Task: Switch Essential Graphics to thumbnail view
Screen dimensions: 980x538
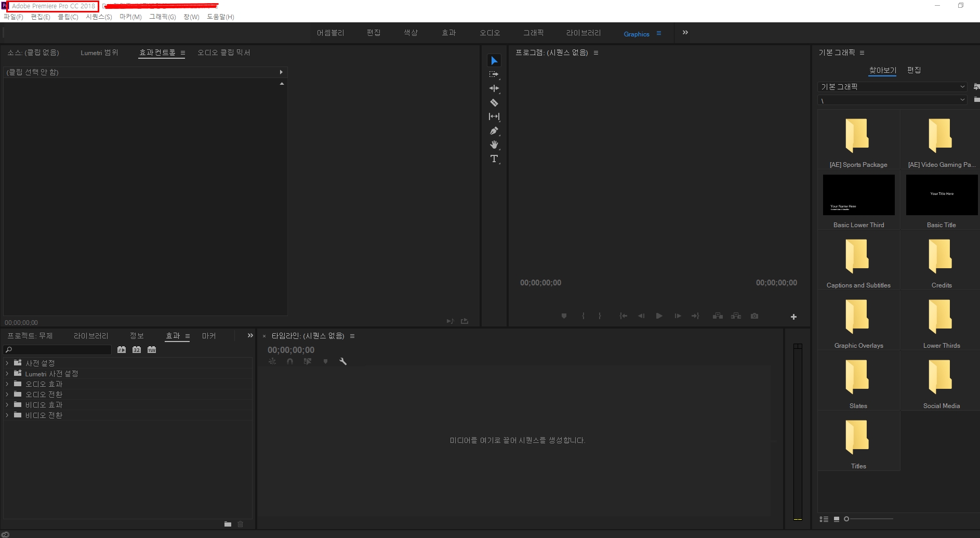Action: (x=837, y=519)
